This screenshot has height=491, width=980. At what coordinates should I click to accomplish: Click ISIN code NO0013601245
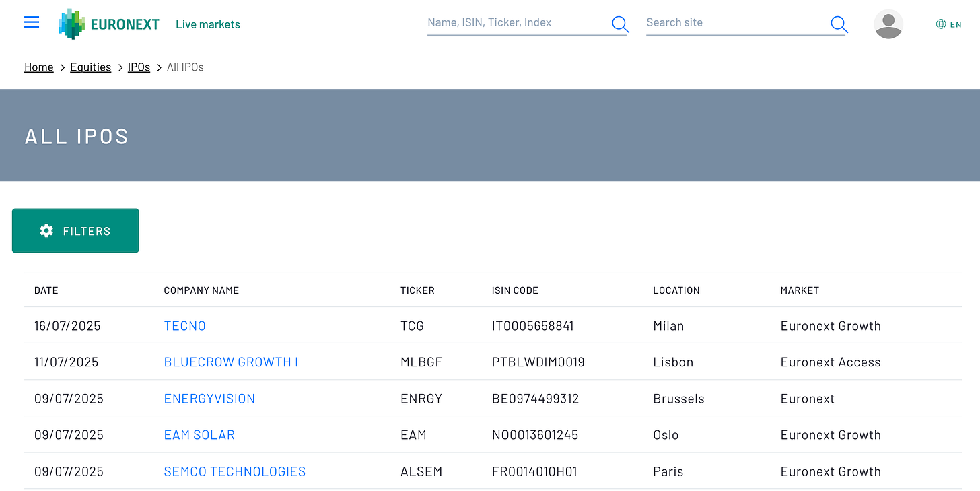[x=535, y=435]
